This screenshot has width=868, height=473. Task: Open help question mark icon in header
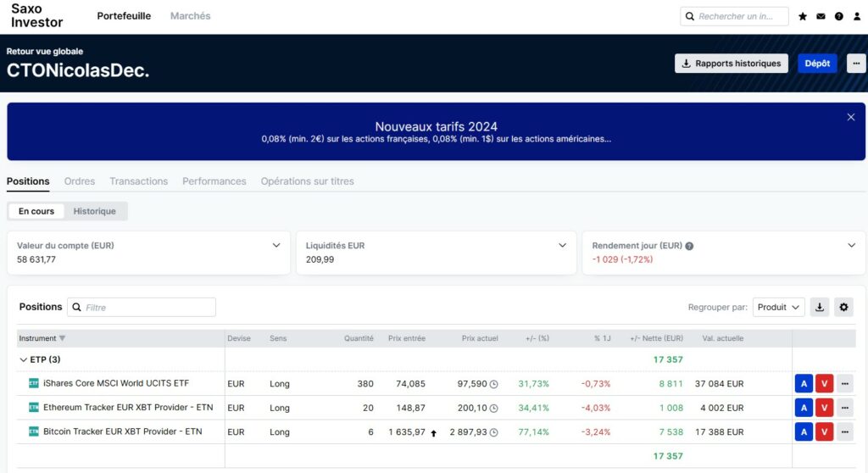[x=839, y=17]
